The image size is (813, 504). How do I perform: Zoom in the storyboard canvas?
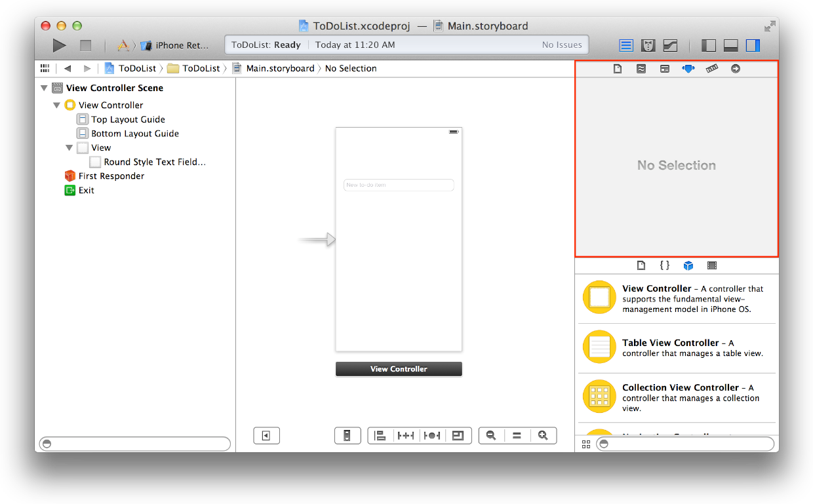point(543,435)
